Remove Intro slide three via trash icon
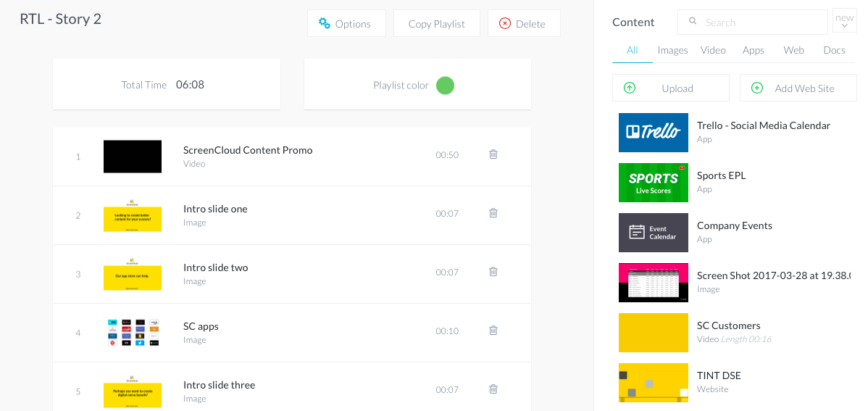 (493, 389)
